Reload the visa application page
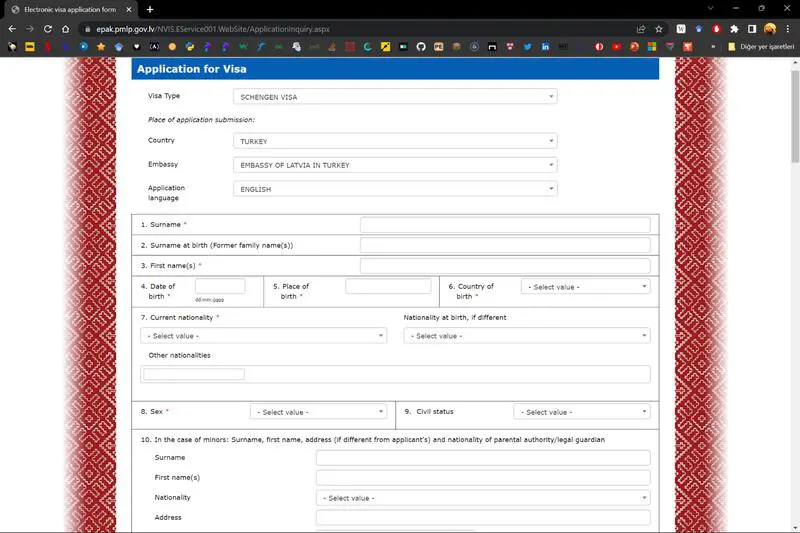 coord(54,29)
